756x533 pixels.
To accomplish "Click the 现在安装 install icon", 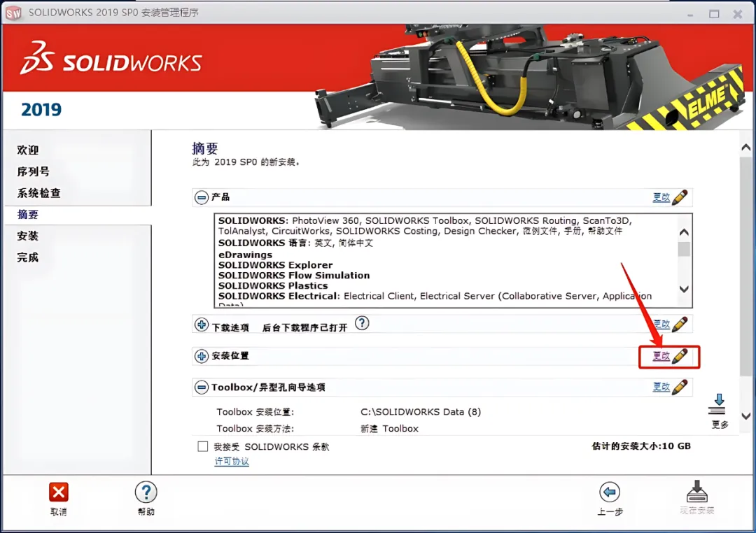I will (696, 491).
